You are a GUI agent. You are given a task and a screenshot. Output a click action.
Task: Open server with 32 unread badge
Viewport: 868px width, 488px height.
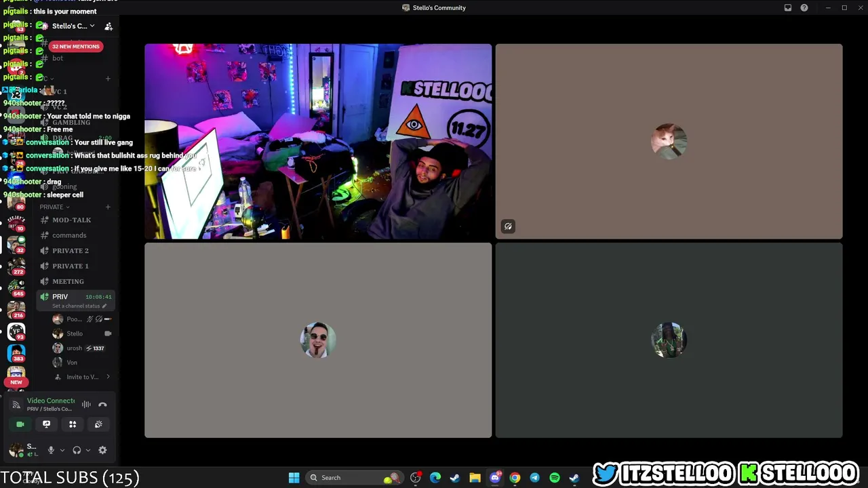pyautogui.click(x=16, y=244)
